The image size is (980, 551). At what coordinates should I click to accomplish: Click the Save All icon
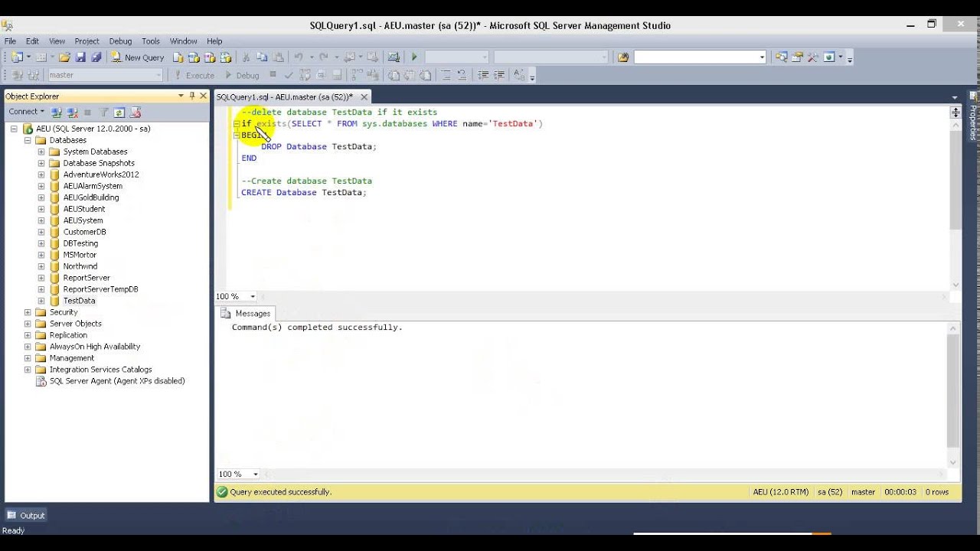pos(96,57)
